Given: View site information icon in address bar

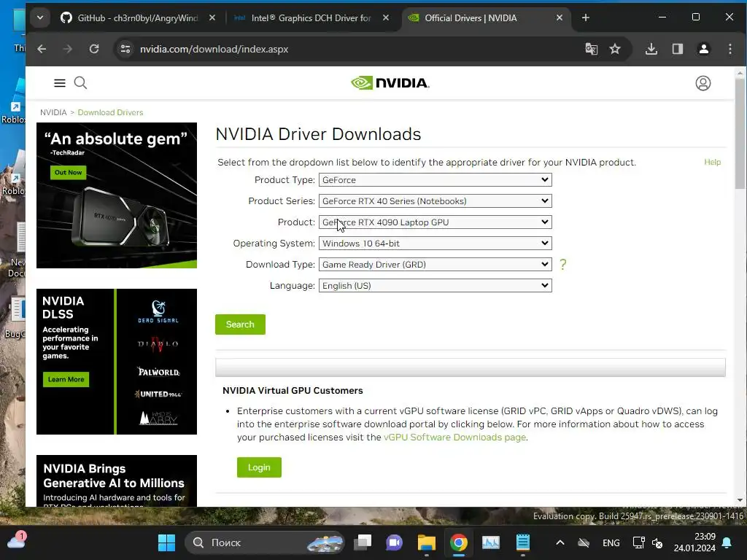Looking at the screenshot, I should point(125,49).
